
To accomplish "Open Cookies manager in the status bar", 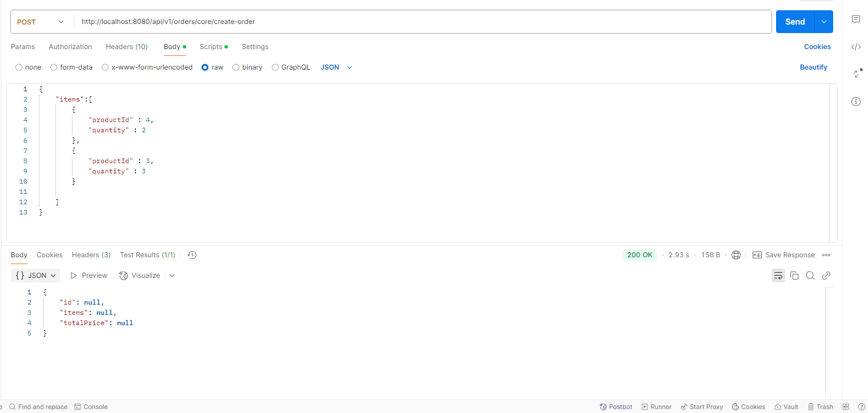I will coord(749,407).
